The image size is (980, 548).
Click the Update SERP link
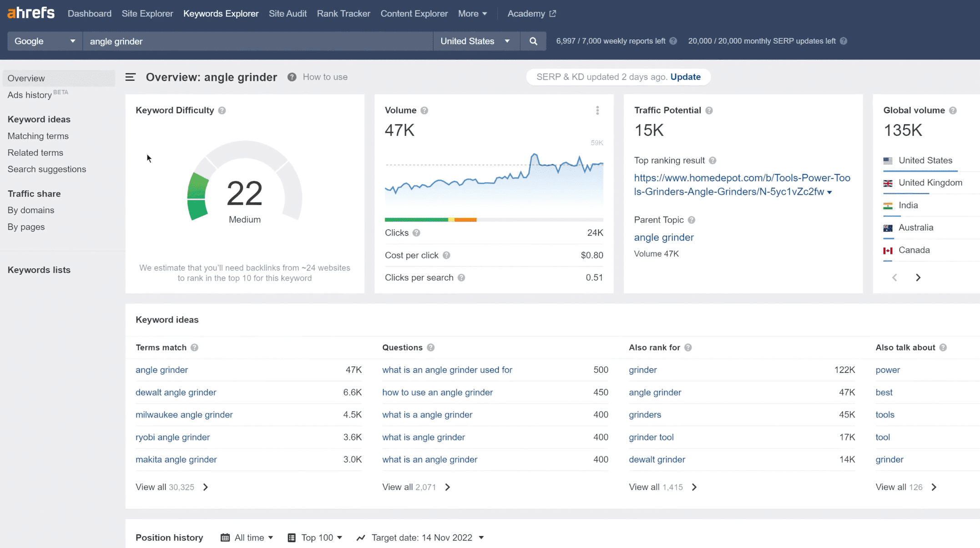point(685,77)
